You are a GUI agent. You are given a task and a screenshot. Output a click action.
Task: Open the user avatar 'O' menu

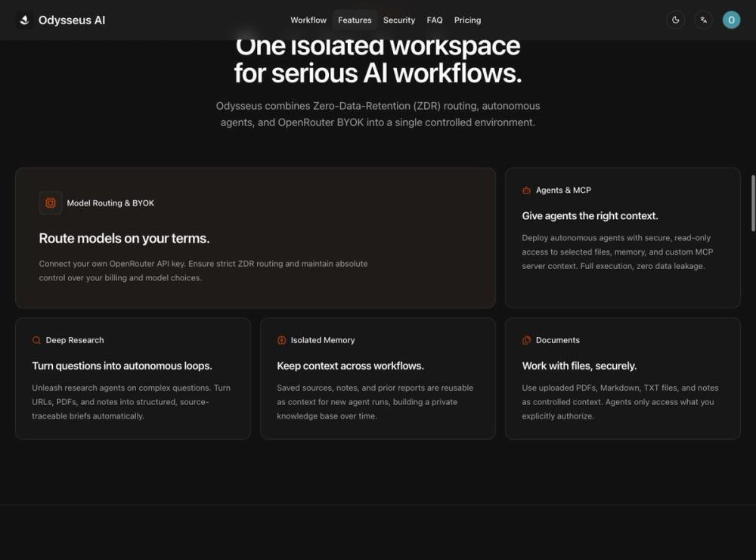(731, 20)
